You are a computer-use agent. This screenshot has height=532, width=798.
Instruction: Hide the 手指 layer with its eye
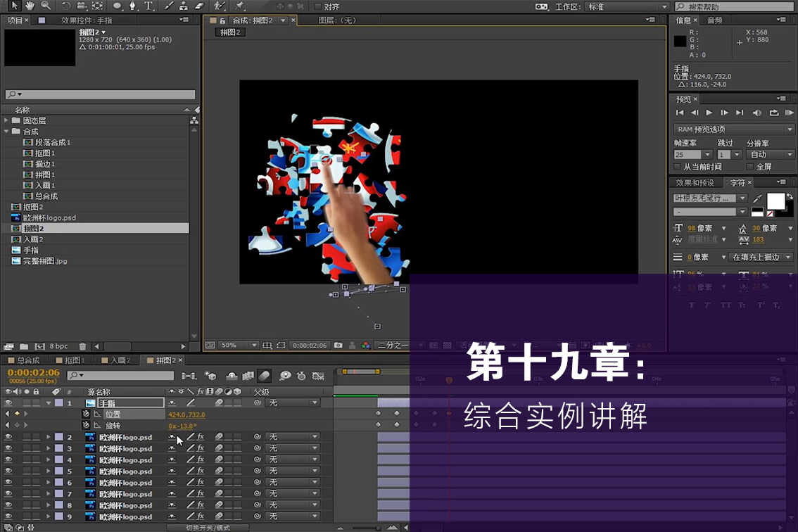point(8,403)
